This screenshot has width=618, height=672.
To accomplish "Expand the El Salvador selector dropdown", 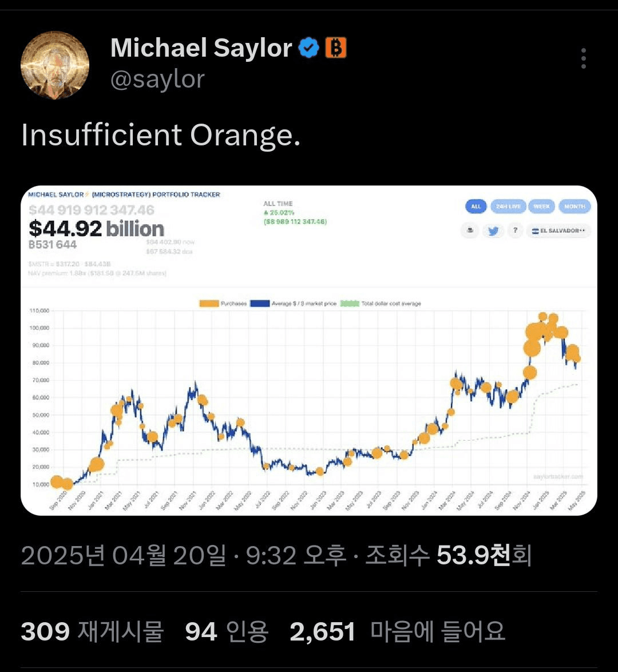I will (x=558, y=231).
